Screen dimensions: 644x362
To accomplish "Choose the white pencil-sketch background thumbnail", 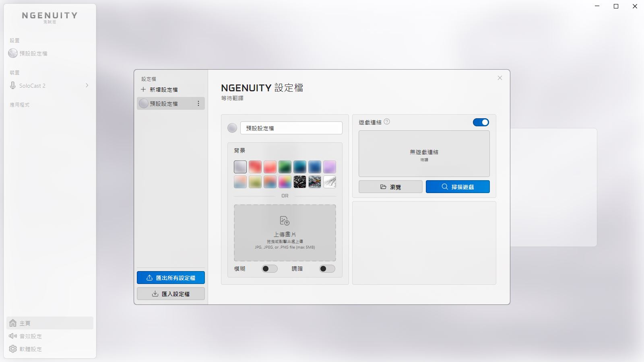I will tap(330, 182).
